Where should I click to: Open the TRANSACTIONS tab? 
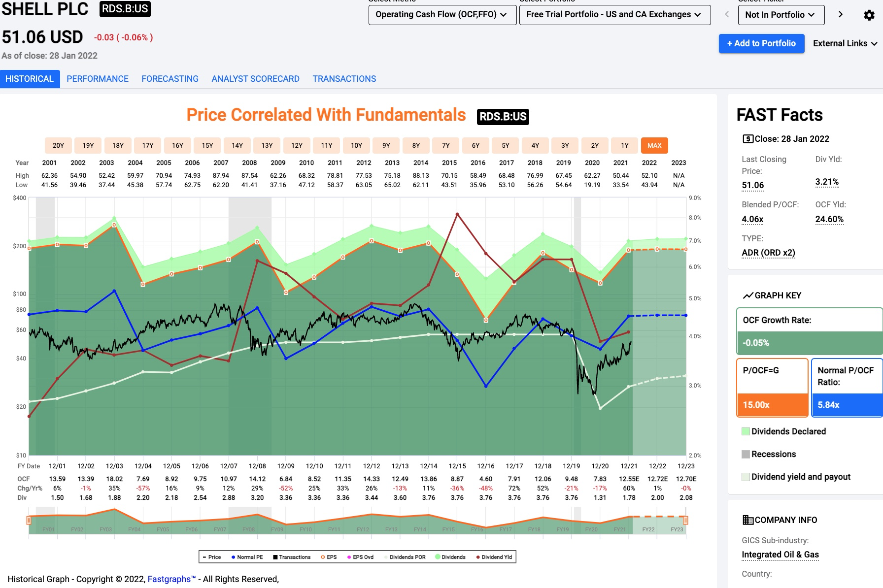344,79
